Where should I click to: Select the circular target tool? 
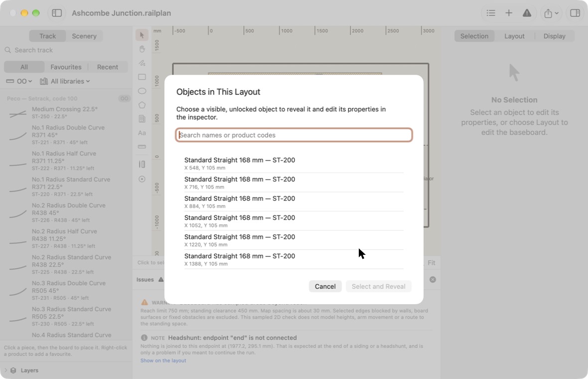click(x=142, y=179)
